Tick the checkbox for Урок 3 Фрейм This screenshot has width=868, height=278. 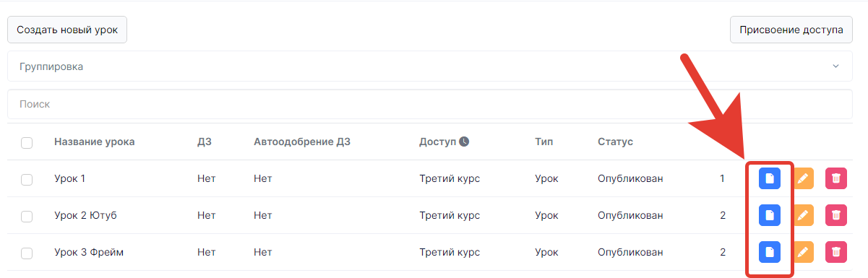(x=27, y=253)
